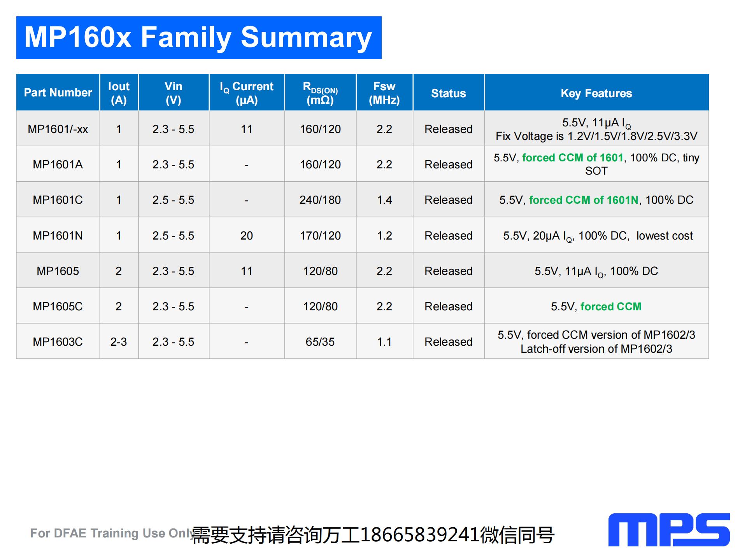The height and width of the screenshot is (560, 747).
Task: Click the green 'forced CCM of 1601' text
Action: coord(573,157)
